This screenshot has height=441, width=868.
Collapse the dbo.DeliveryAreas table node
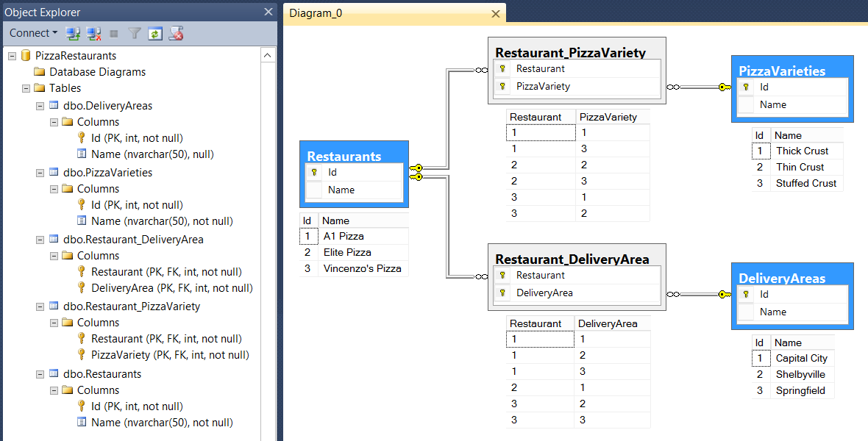(40, 106)
